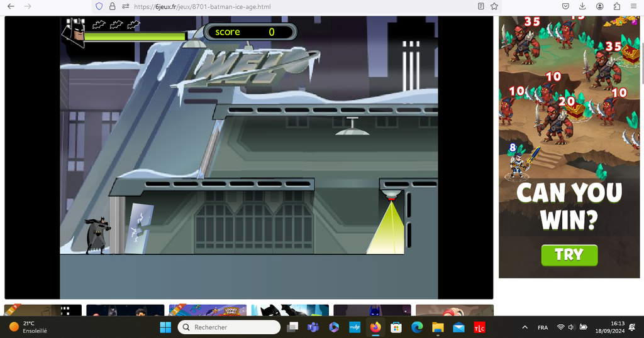Click the yellow spotlight beam in the game
This screenshot has width=644, height=338.
(x=387, y=227)
